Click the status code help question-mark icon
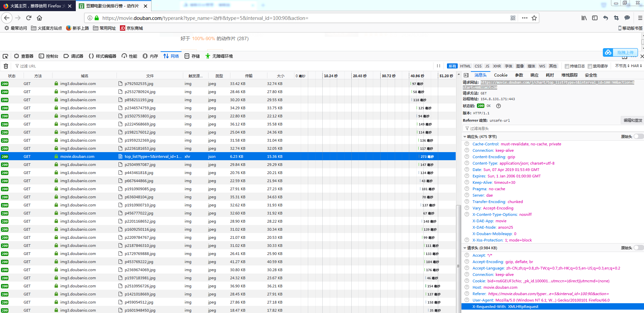This screenshot has width=644, height=313. [498, 106]
